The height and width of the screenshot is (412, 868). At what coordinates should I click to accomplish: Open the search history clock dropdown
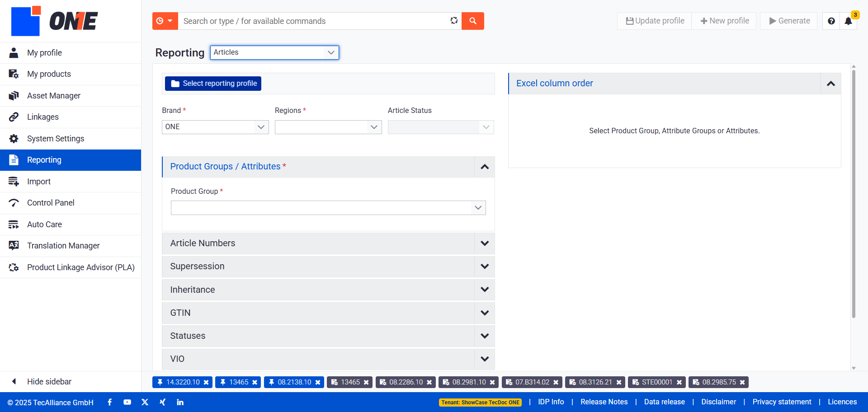coord(165,21)
